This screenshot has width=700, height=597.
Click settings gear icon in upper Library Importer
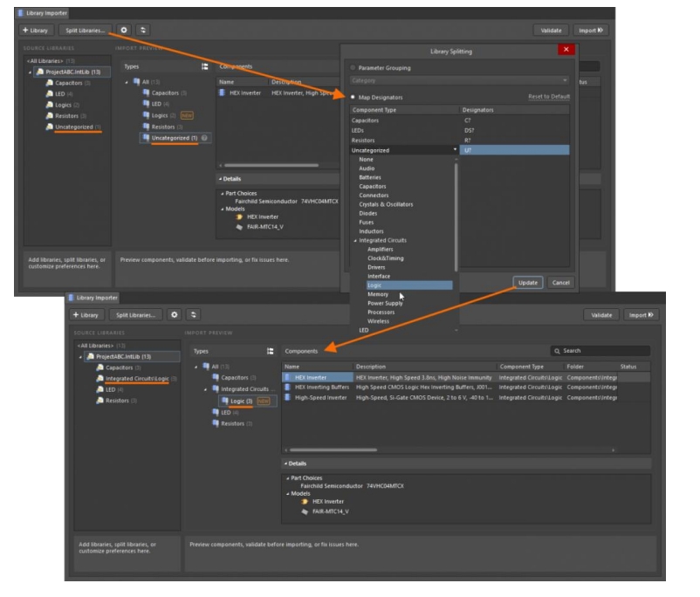(124, 30)
